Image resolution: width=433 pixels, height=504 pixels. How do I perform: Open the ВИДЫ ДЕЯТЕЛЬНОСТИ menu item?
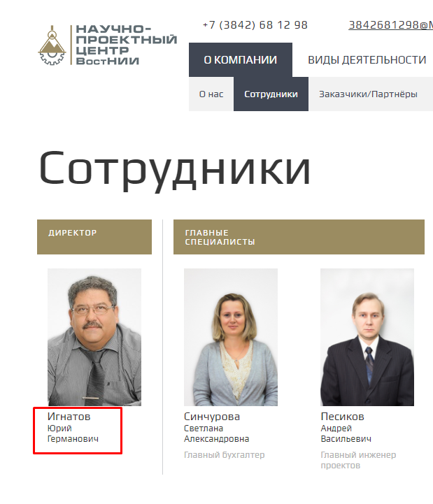point(367,60)
